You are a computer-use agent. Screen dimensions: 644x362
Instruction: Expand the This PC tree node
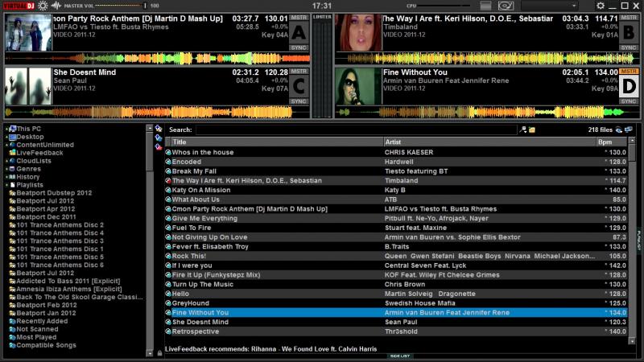(x=6, y=129)
